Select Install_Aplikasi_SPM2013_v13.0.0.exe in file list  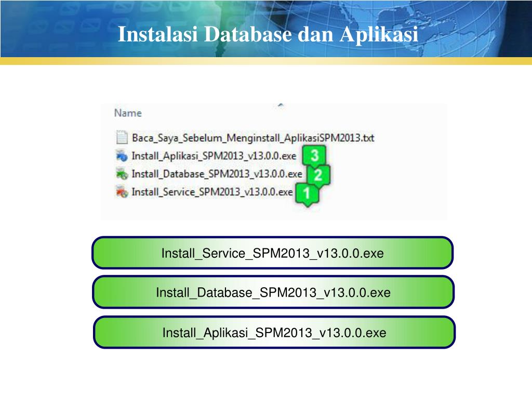tap(214, 156)
